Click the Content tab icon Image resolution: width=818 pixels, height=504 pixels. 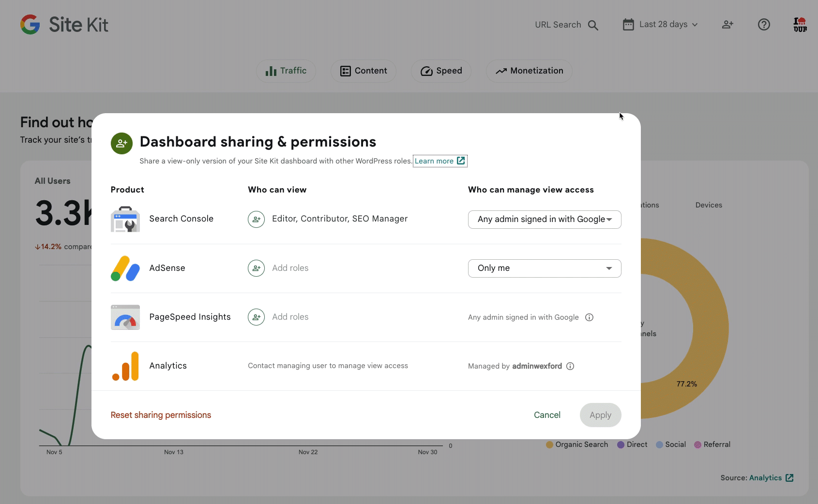345,71
